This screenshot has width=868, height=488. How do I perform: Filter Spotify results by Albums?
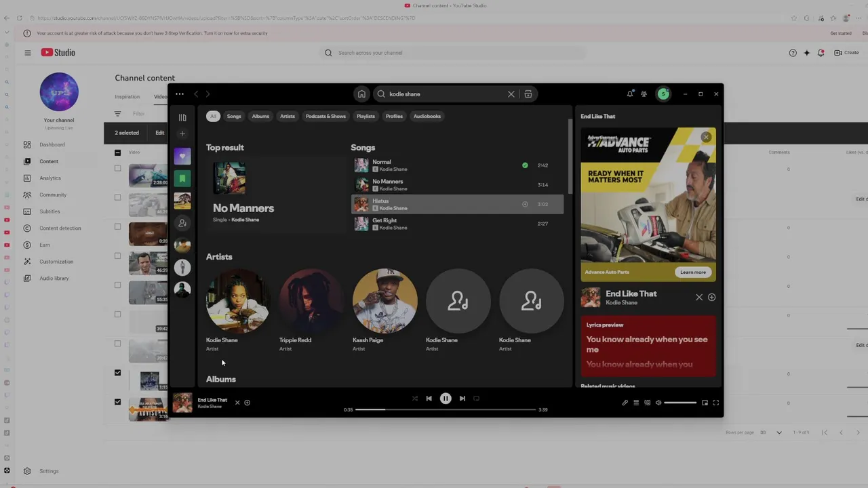point(260,117)
